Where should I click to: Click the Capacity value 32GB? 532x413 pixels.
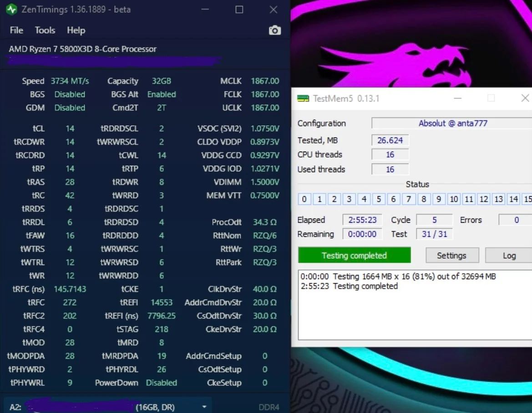pyautogui.click(x=162, y=81)
